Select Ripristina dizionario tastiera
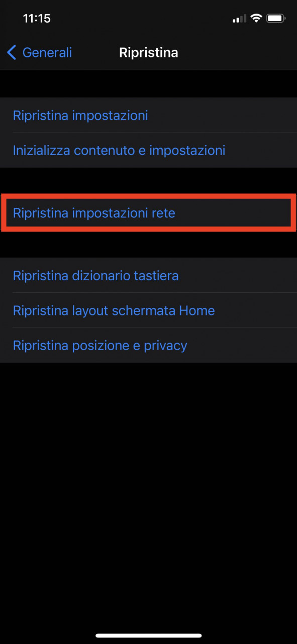The height and width of the screenshot is (644, 297). coord(148,276)
